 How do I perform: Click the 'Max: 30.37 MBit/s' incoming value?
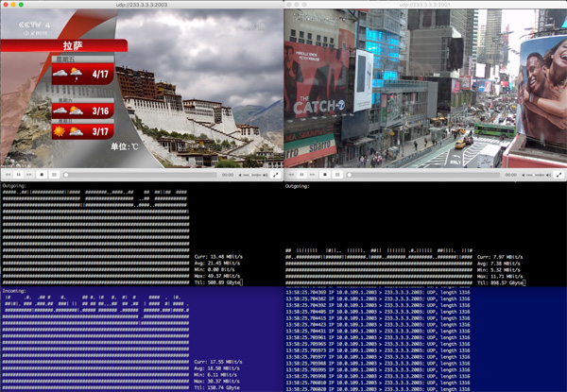tap(217, 382)
